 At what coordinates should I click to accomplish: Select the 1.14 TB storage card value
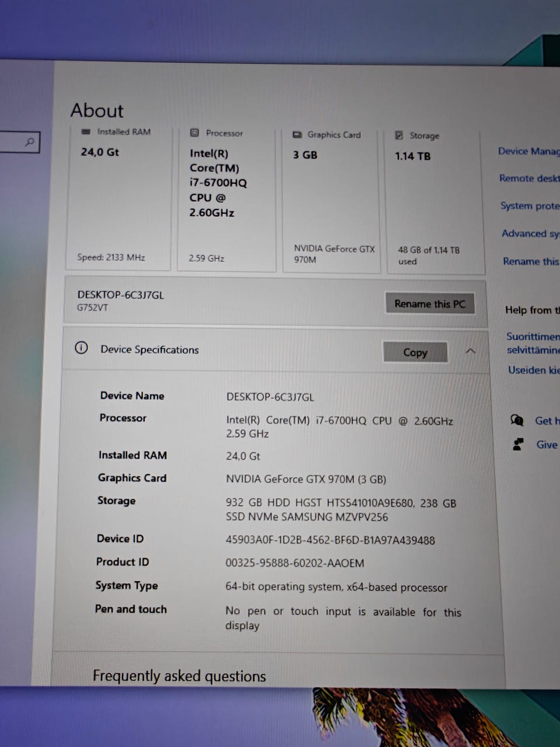pos(412,156)
